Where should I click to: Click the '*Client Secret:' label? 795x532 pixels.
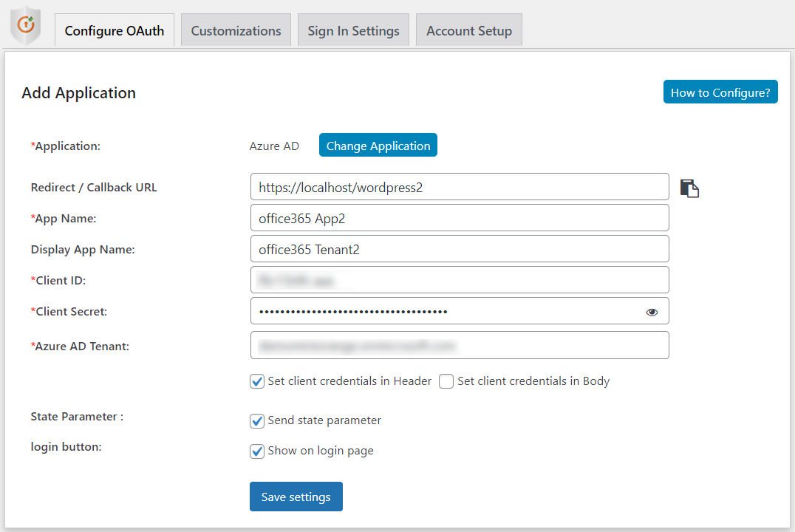click(69, 312)
